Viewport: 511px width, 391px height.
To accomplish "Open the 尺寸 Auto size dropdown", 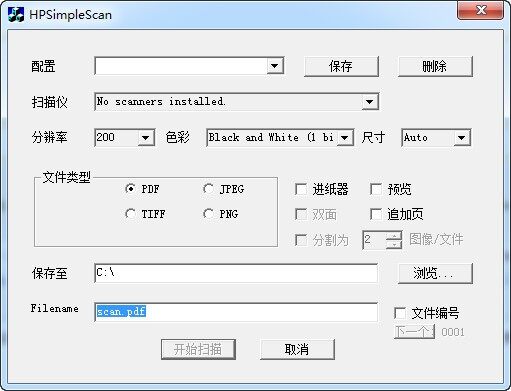I will [461, 137].
